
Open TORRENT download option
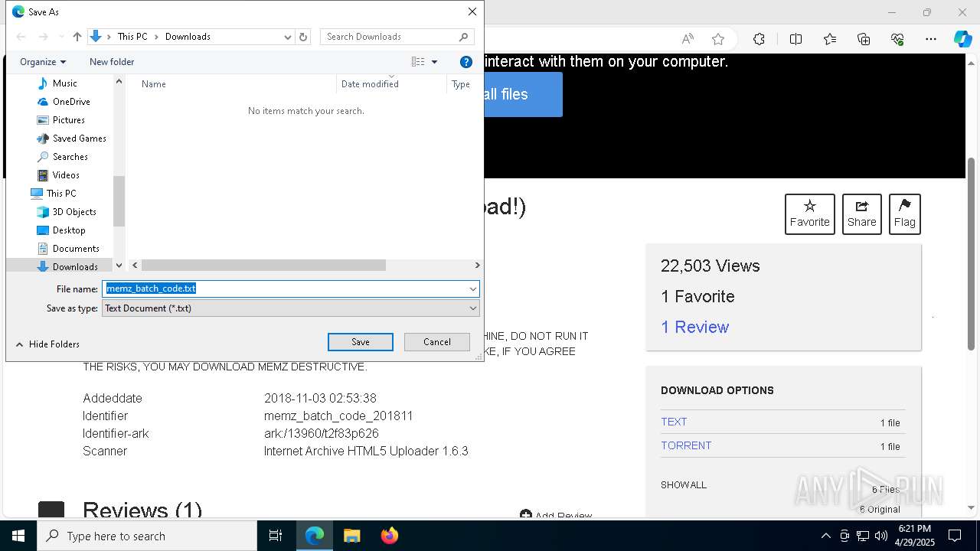coord(686,445)
